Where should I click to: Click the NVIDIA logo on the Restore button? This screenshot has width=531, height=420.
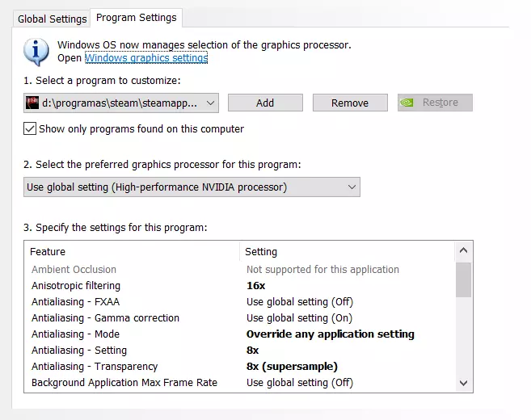pos(409,103)
